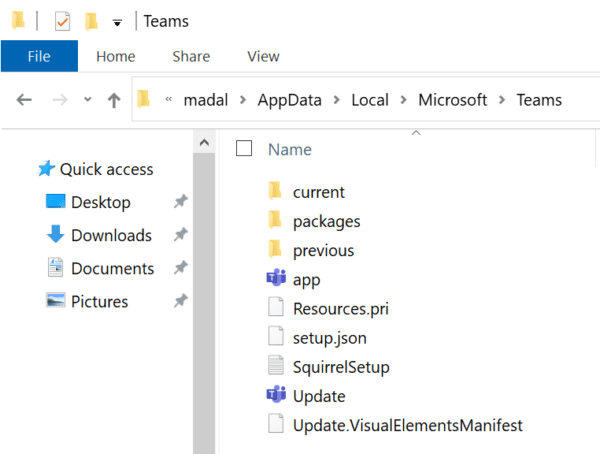The image size is (600, 454).
Task: Click Teams in the address bar breadcrumb
Action: click(x=539, y=100)
